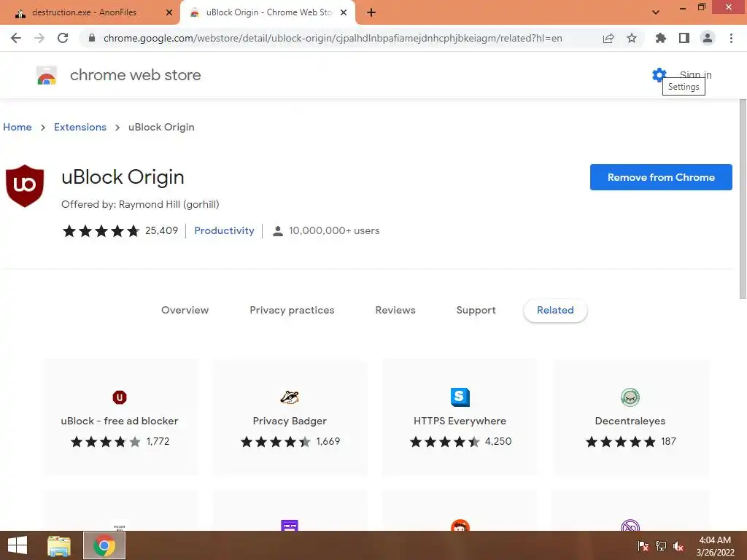747x560 pixels.
Task: Click the network tray icon
Action: point(661,546)
